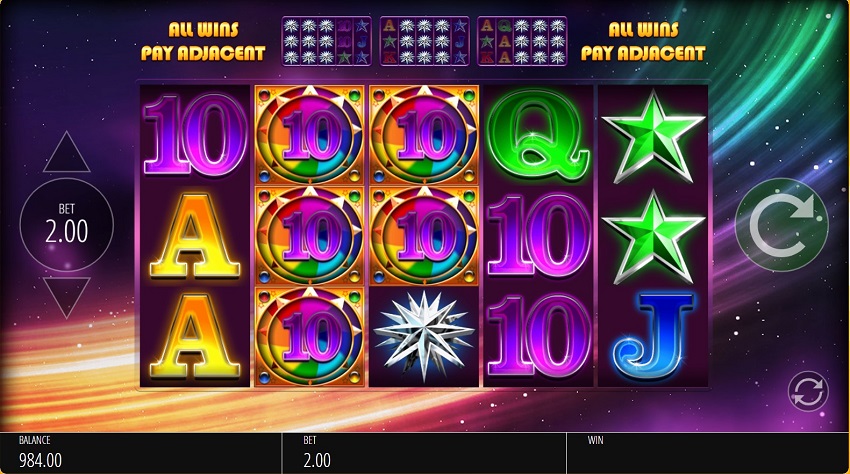Toggle the autoplay circular arrows icon
Image resolution: width=850 pixels, height=474 pixels.
808,392
